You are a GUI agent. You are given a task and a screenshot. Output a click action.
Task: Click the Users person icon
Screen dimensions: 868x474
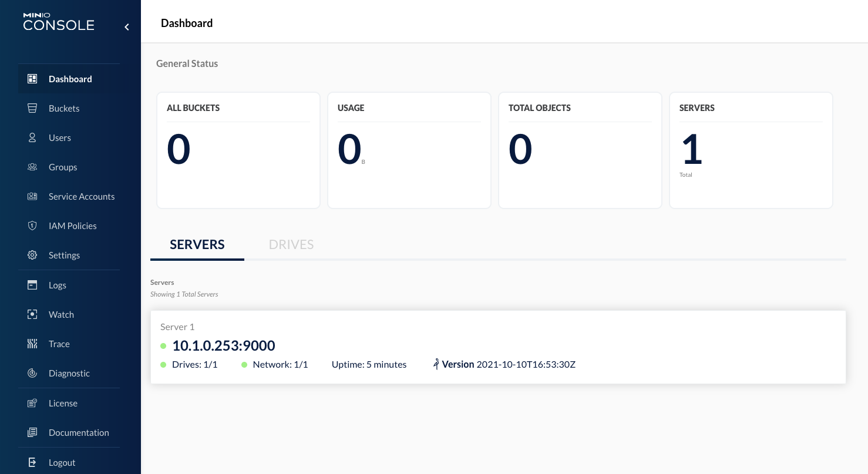click(32, 137)
